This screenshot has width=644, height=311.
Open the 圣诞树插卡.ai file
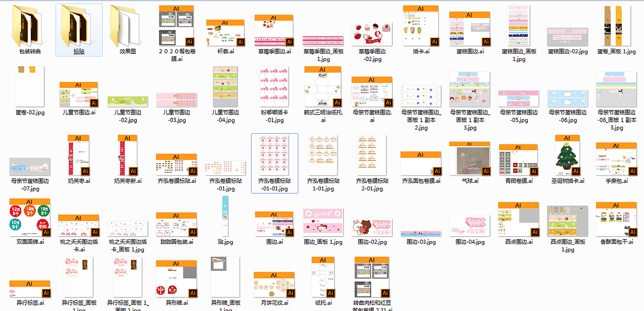tap(567, 156)
